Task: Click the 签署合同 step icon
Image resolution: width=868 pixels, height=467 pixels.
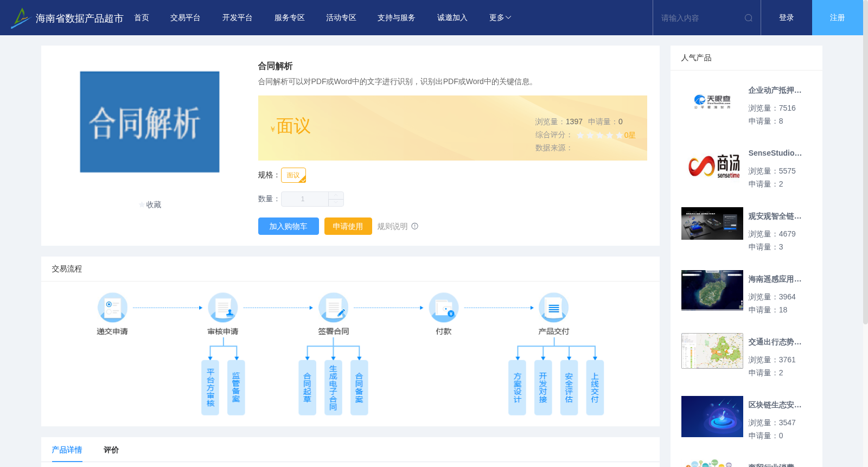Action: (334, 308)
